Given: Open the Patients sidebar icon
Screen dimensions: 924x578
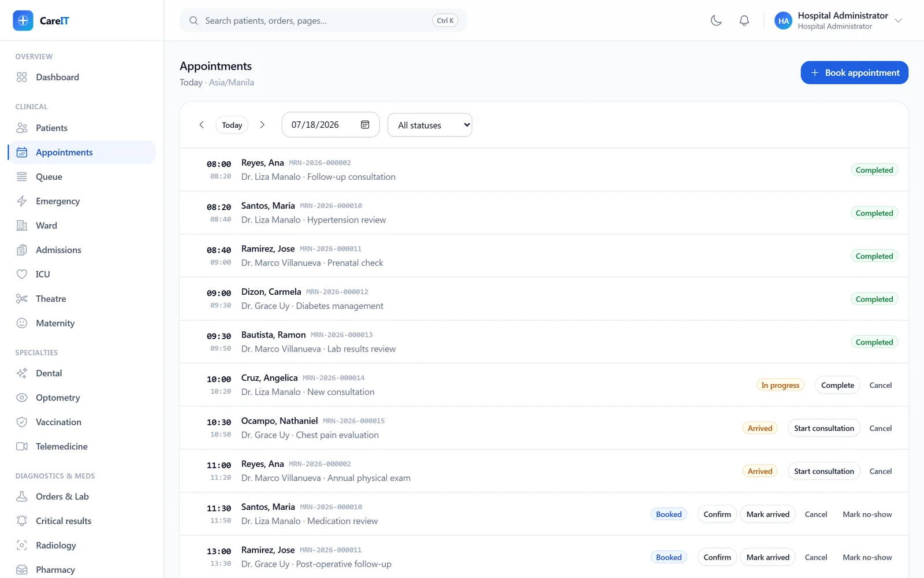Looking at the screenshot, I should coord(22,128).
